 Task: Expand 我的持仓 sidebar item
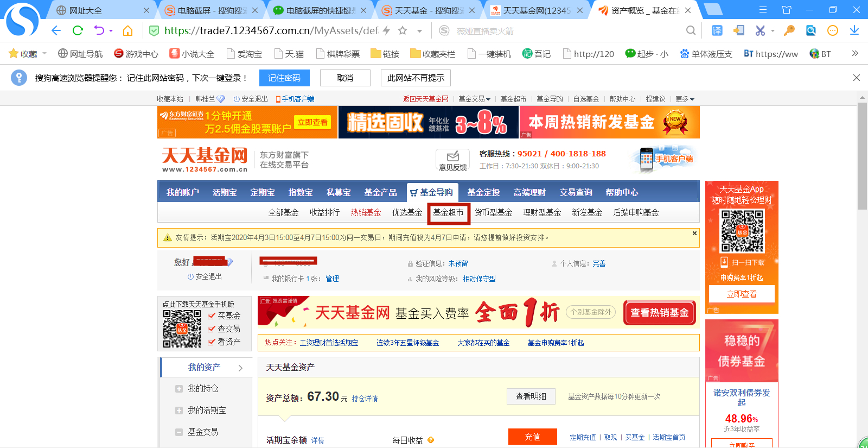pos(179,389)
